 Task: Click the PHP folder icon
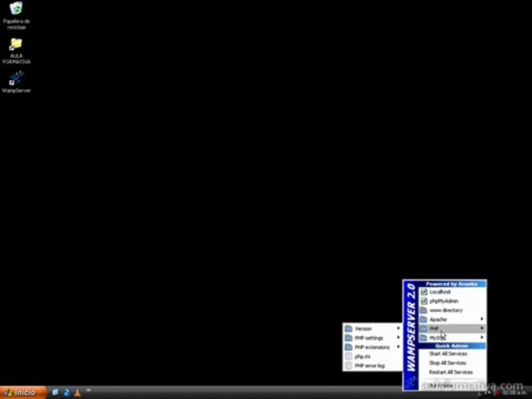423,329
